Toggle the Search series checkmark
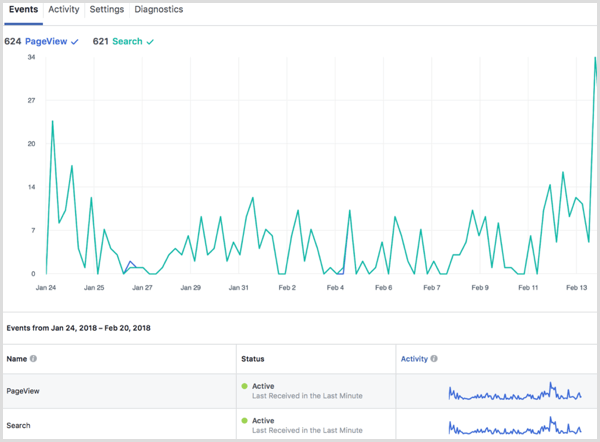600x442 pixels. coord(150,42)
